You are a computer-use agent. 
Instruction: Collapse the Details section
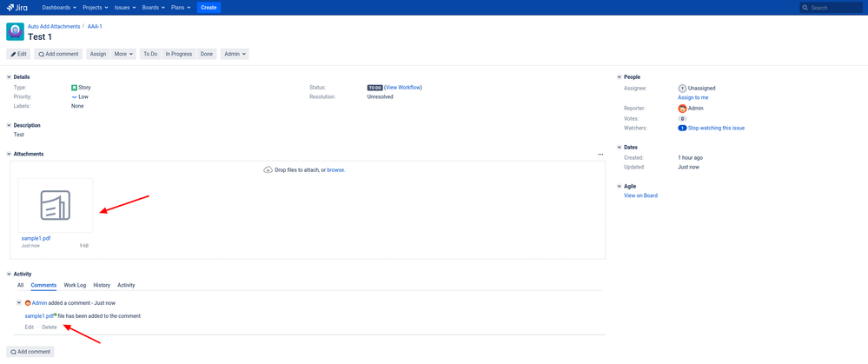9,77
